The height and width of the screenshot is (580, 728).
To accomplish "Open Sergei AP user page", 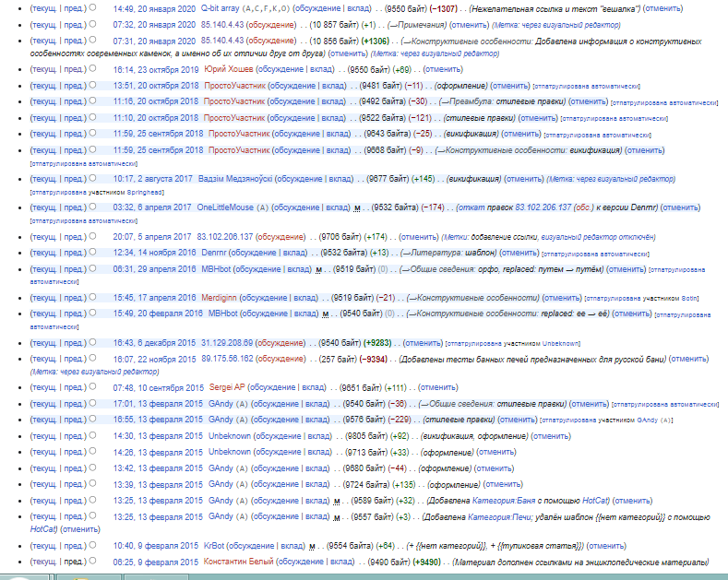I will [x=226, y=387].
